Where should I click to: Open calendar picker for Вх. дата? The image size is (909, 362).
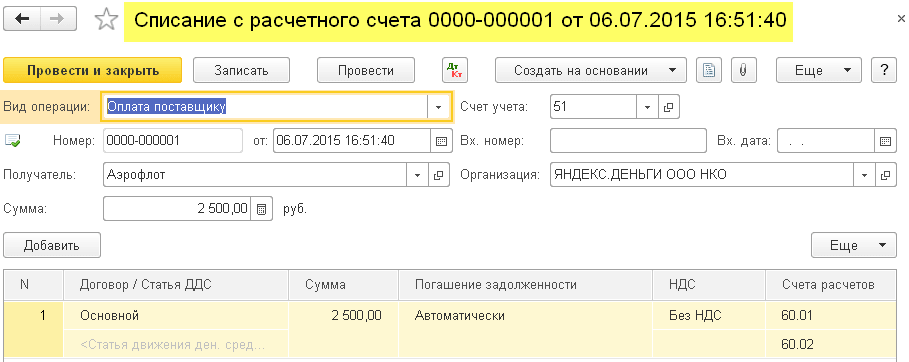pos(885,140)
